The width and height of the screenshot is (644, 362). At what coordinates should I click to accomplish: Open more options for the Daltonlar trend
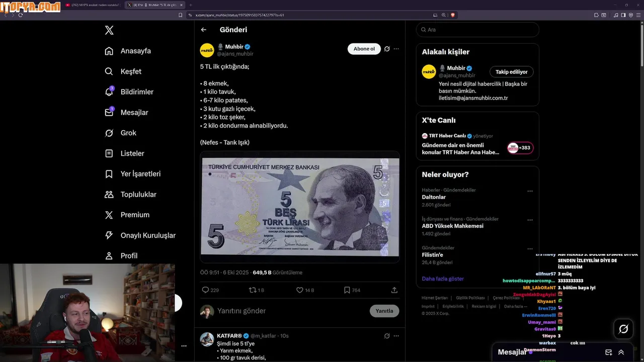[x=530, y=191]
